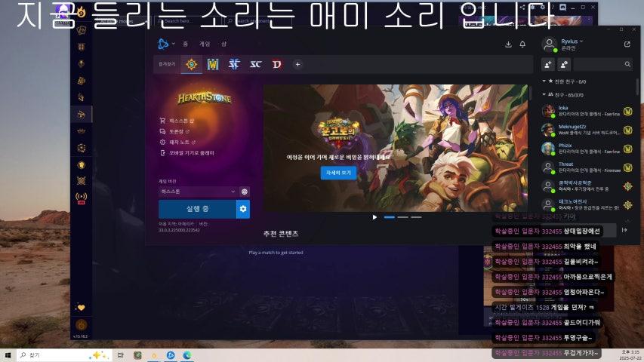Open the Battle.net logo menu
The height and width of the screenshot is (362, 644).
pos(163,44)
